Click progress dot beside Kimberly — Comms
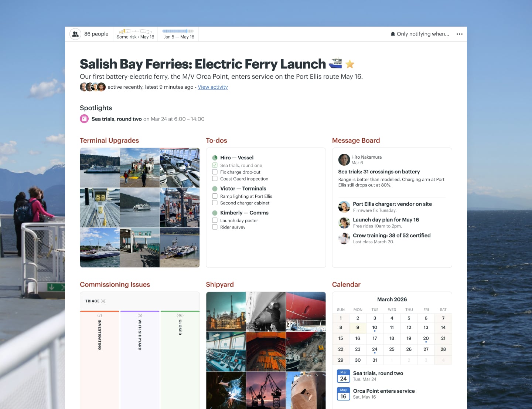 [x=215, y=213]
